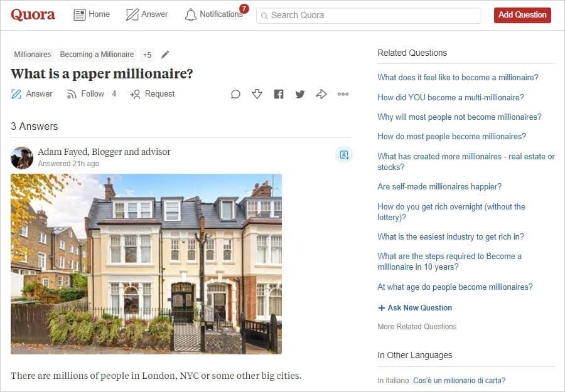Expand the +5 additional topics
Viewport: 565px width, 392px height.
click(147, 55)
